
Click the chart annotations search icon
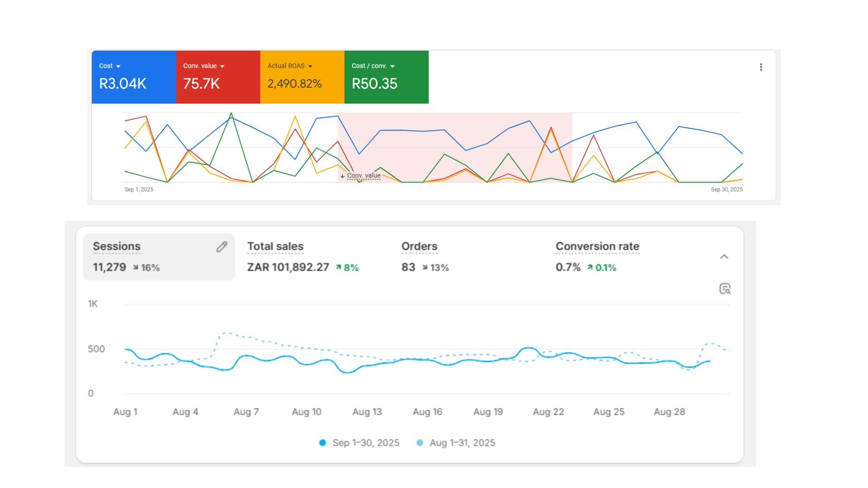pyautogui.click(x=725, y=289)
